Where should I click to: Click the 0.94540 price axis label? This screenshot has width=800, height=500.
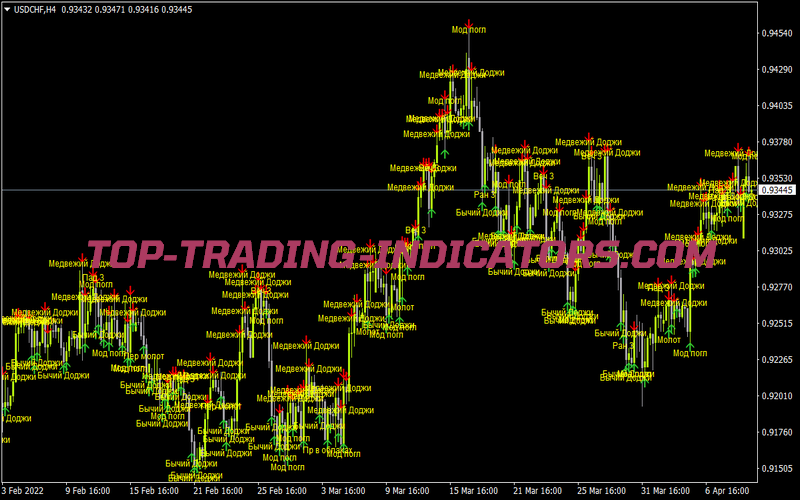[777, 33]
